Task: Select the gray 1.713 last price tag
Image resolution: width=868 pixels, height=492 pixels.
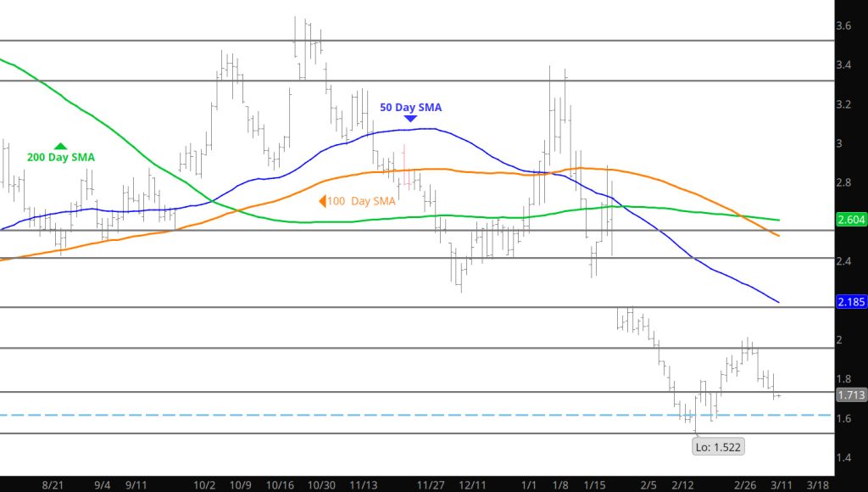Action: coord(850,394)
